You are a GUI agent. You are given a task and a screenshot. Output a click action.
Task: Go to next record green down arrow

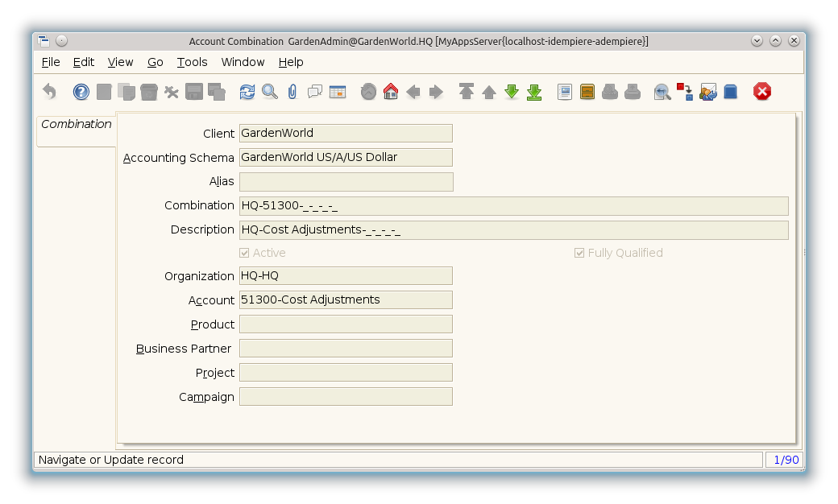click(512, 92)
